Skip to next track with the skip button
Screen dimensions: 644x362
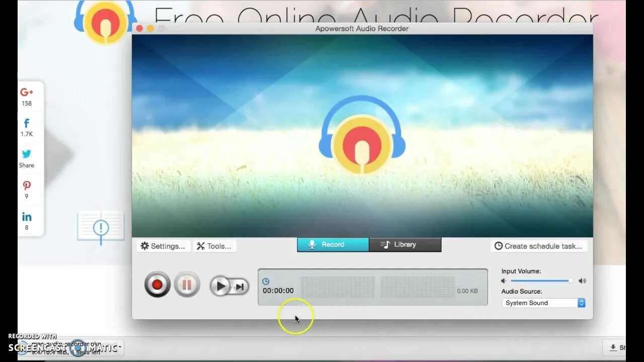(240, 287)
